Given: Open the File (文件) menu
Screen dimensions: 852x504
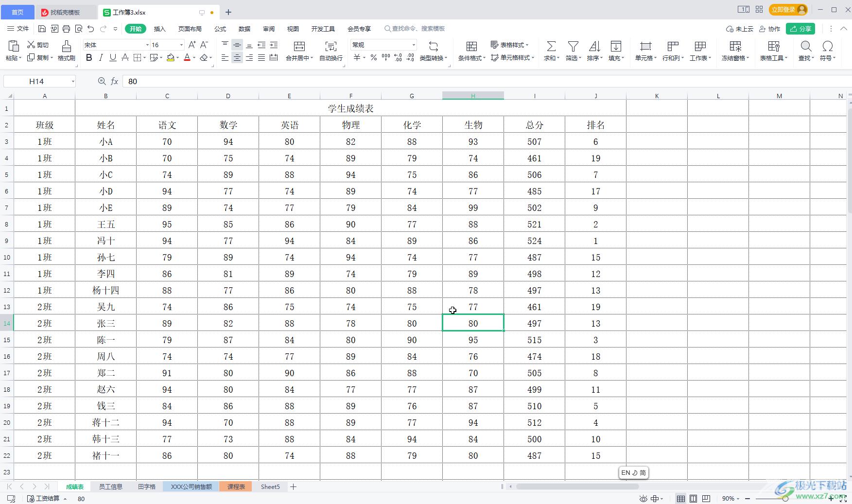Looking at the screenshot, I should [x=18, y=29].
